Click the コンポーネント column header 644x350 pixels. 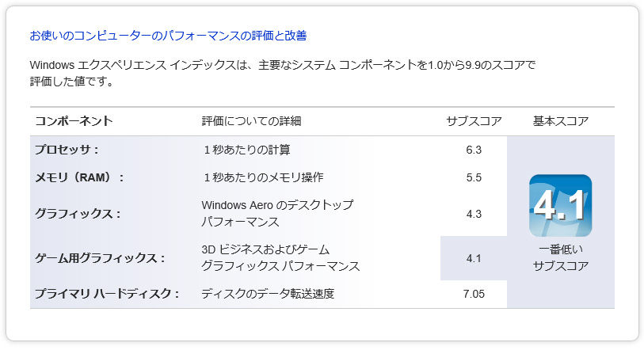(x=74, y=121)
